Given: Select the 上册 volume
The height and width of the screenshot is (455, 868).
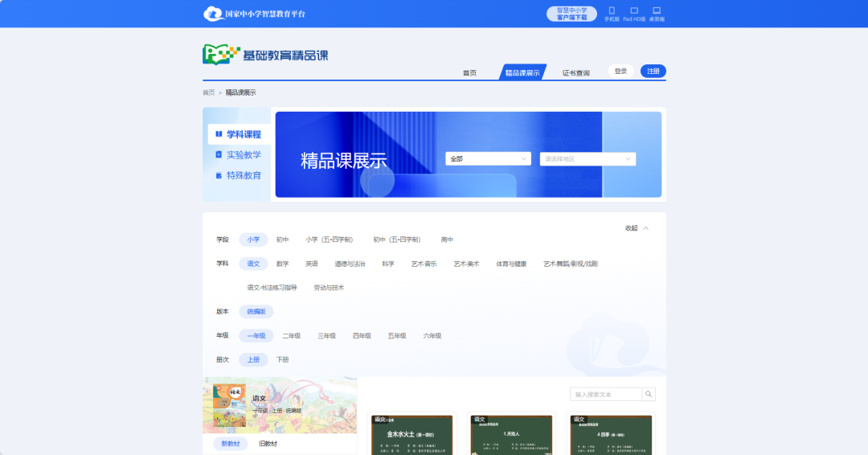Looking at the screenshot, I should (x=253, y=360).
